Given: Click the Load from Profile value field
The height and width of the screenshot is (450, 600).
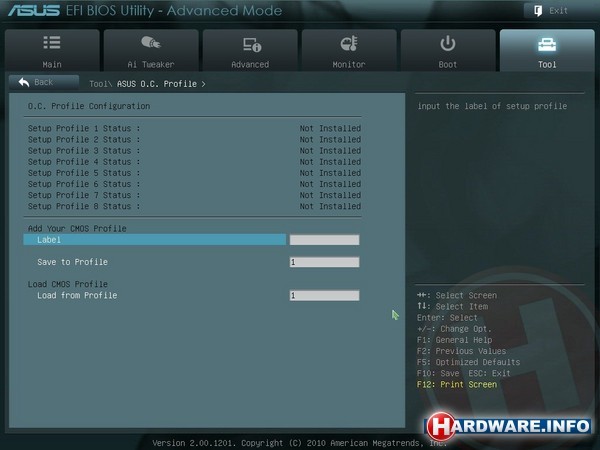Looking at the screenshot, I should [324, 295].
